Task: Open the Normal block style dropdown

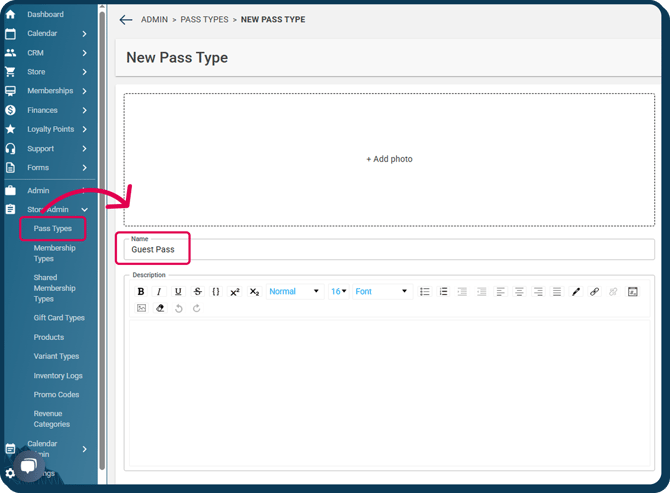Action: click(294, 292)
